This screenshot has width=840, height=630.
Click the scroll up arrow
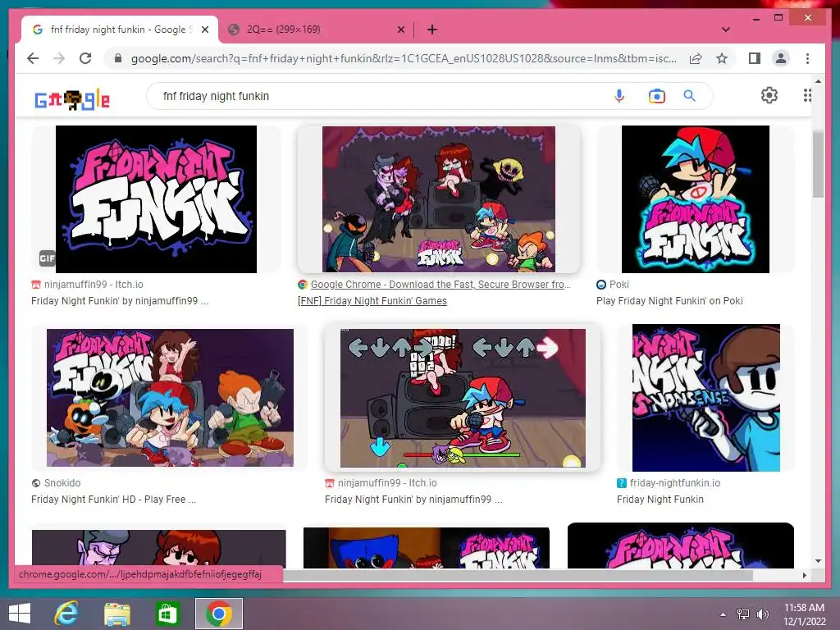(x=818, y=81)
